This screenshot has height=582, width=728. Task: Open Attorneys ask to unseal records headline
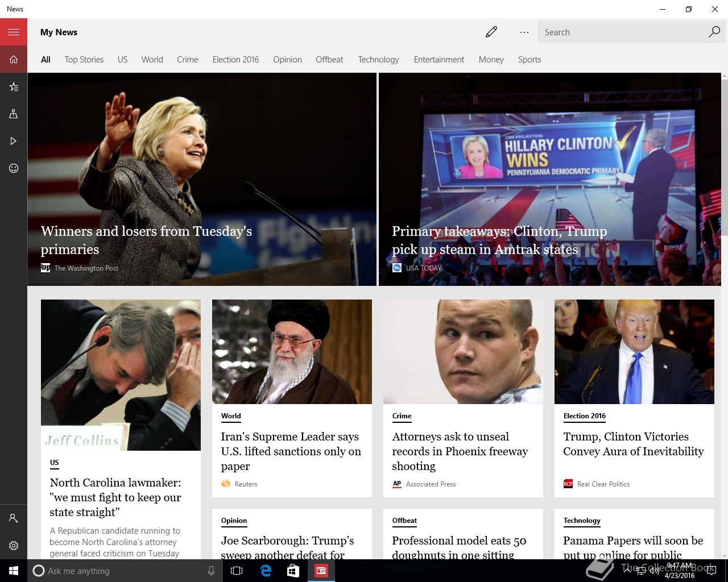pos(460,451)
